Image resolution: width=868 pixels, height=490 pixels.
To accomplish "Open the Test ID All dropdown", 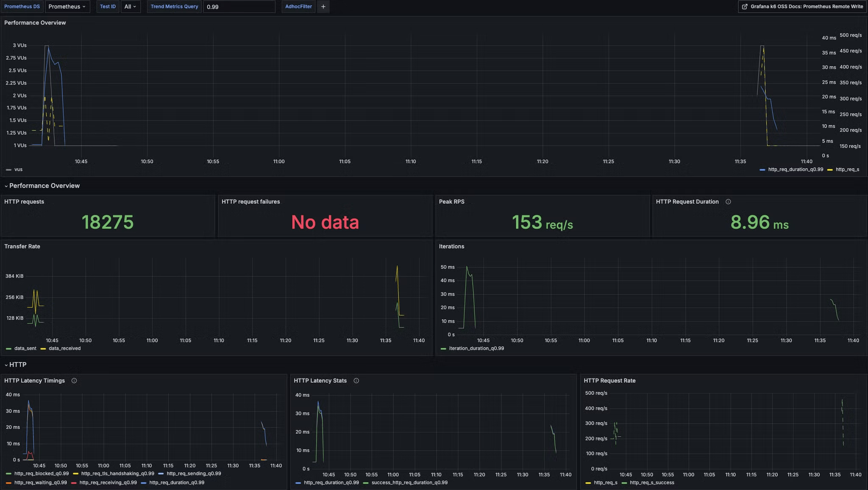I will pyautogui.click(x=130, y=7).
